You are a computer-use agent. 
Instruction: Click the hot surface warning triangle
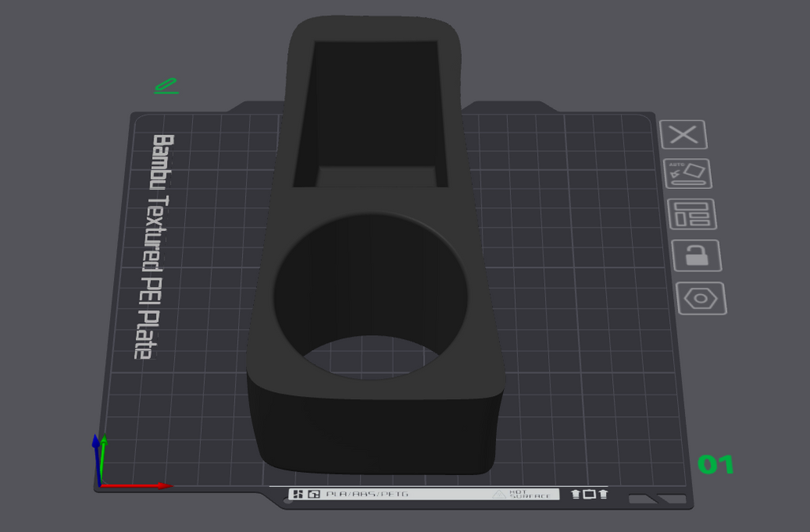(x=498, y=494)
